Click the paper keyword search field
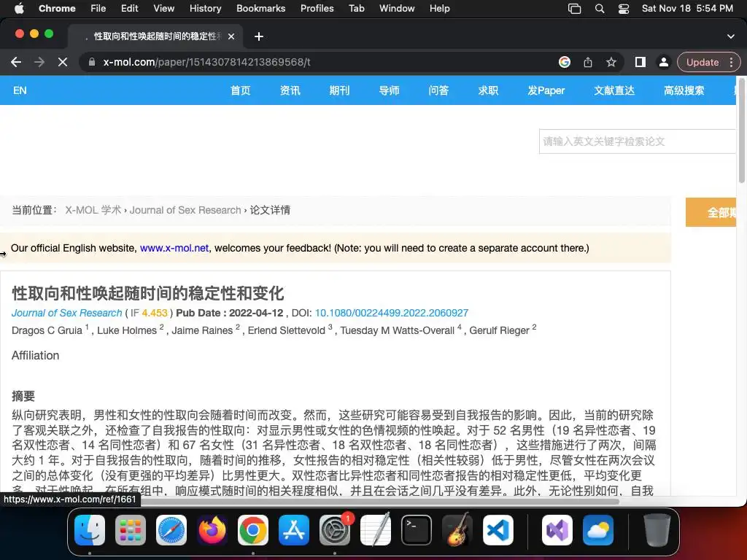Screen dimensions: 747x560 [x=638, y=141]
